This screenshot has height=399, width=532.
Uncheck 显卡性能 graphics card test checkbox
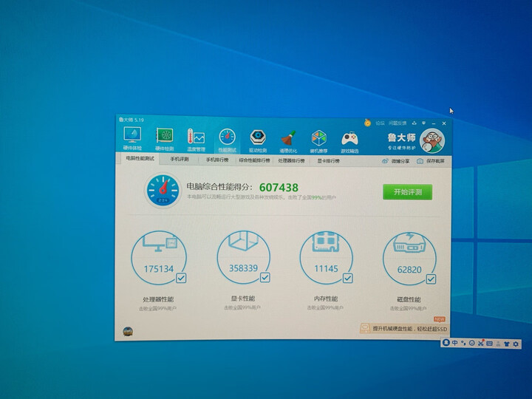(265, 278)
